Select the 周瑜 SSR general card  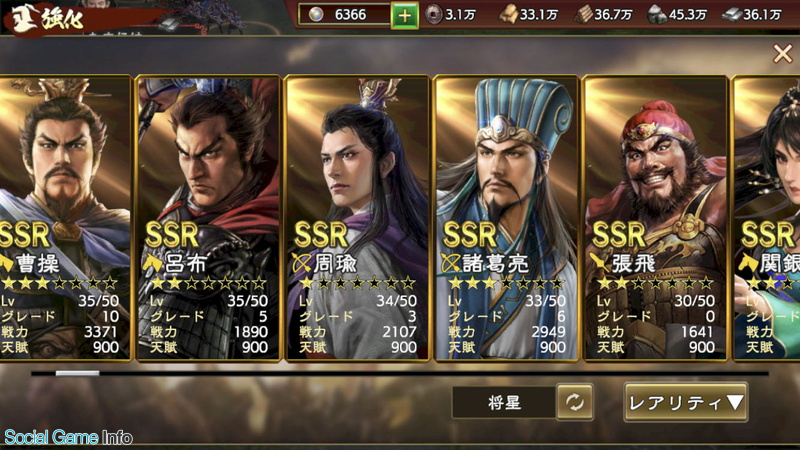click(x=357, y=218)
